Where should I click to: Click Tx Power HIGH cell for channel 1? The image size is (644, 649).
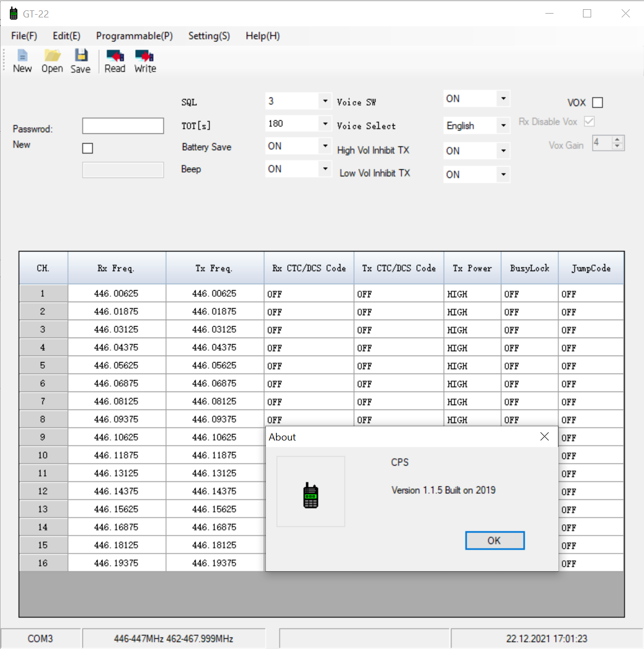pos(472,293)
